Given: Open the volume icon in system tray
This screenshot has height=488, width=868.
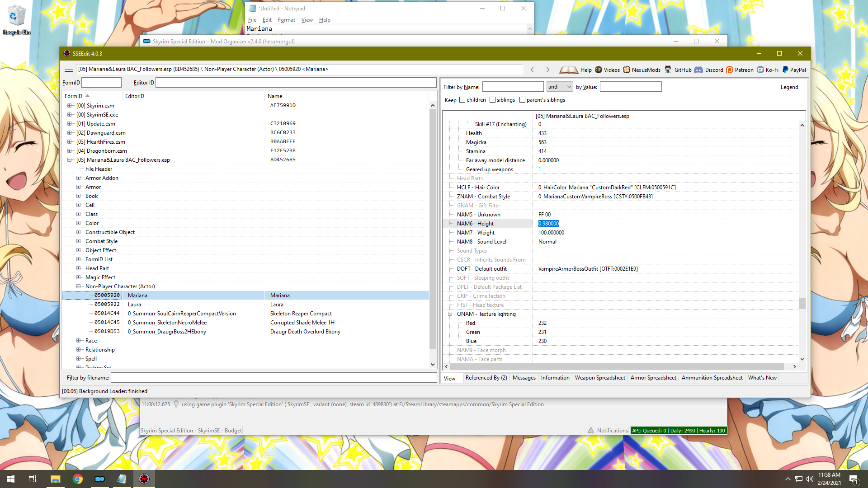Looking at the screenshot, I should 810,479.
